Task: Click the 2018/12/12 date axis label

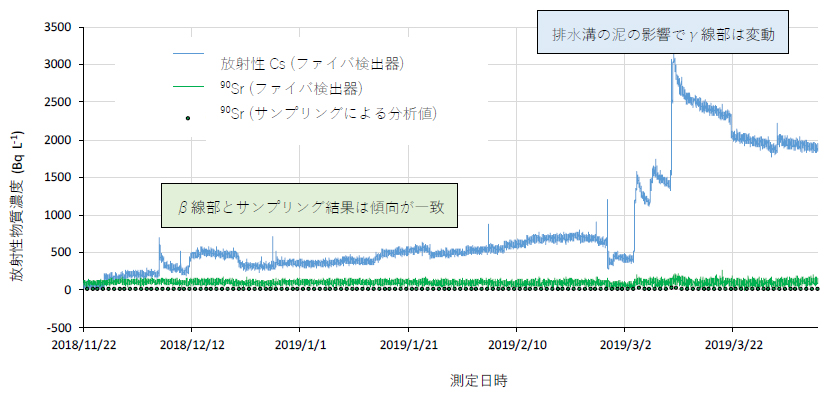Action: coord(192,345)
